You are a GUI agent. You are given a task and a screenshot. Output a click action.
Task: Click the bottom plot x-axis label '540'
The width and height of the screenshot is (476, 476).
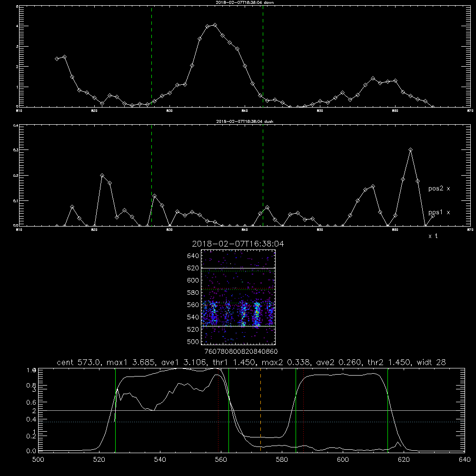coord(160,460)
